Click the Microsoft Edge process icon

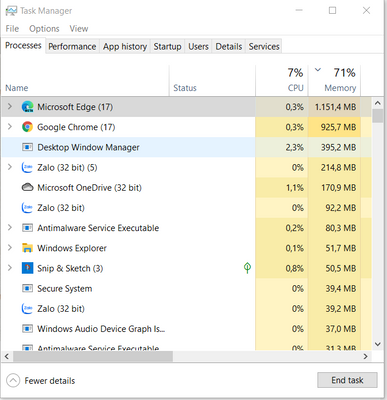(x=27, y=107)
